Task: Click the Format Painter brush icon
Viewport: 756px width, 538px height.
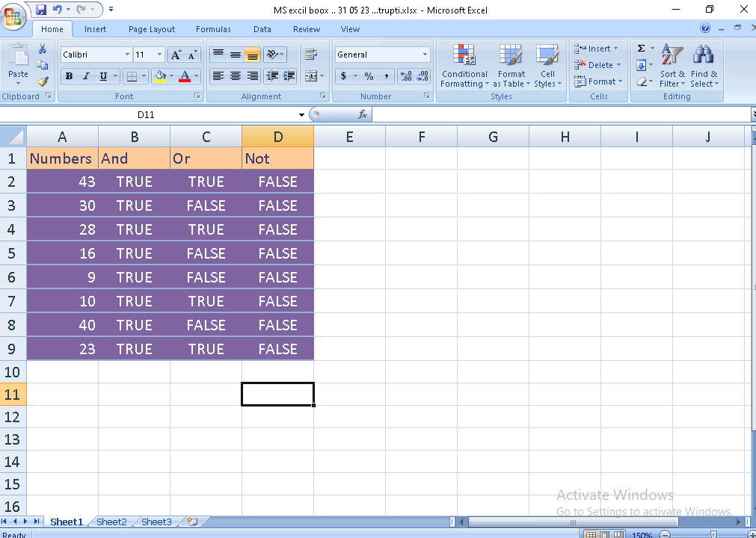Action: pos(43,81)
